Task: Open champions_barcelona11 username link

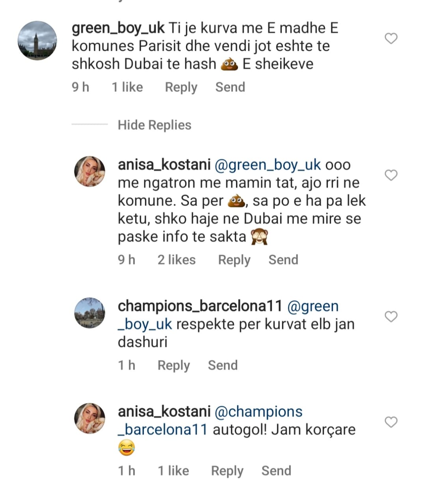Action: pyautogui.click(x=200, y=306)
